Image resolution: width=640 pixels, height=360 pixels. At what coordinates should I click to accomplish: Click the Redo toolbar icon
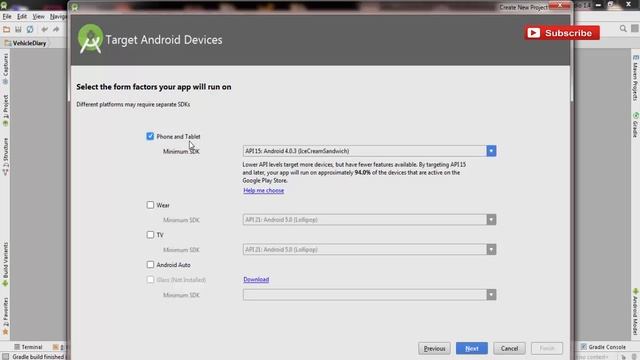point(56,29)
